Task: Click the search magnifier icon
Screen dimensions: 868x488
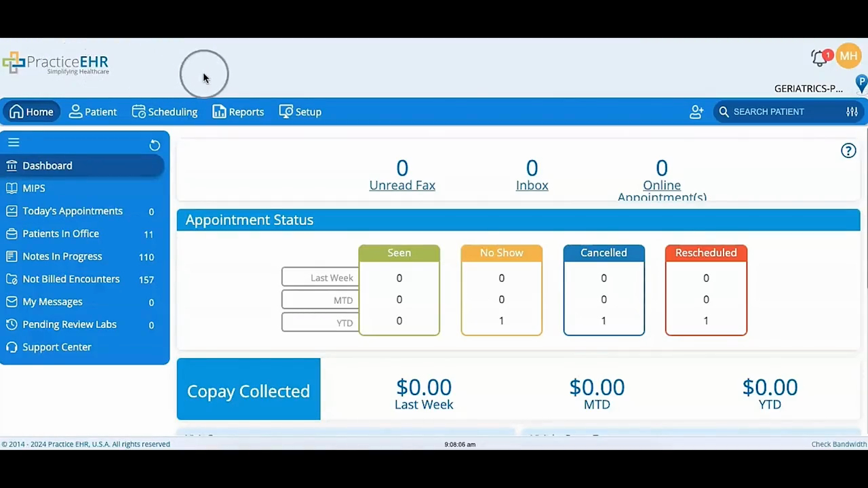Action: click(x=724, y=112)
